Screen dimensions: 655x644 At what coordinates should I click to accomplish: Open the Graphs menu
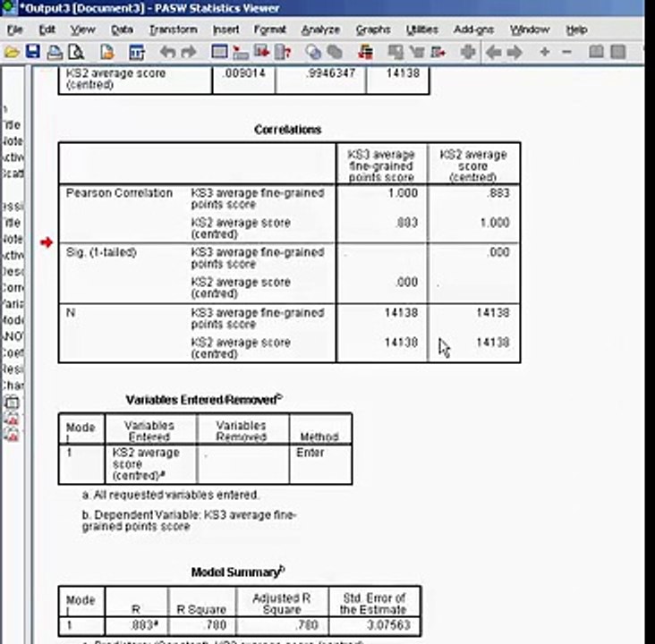pos(373,30)
